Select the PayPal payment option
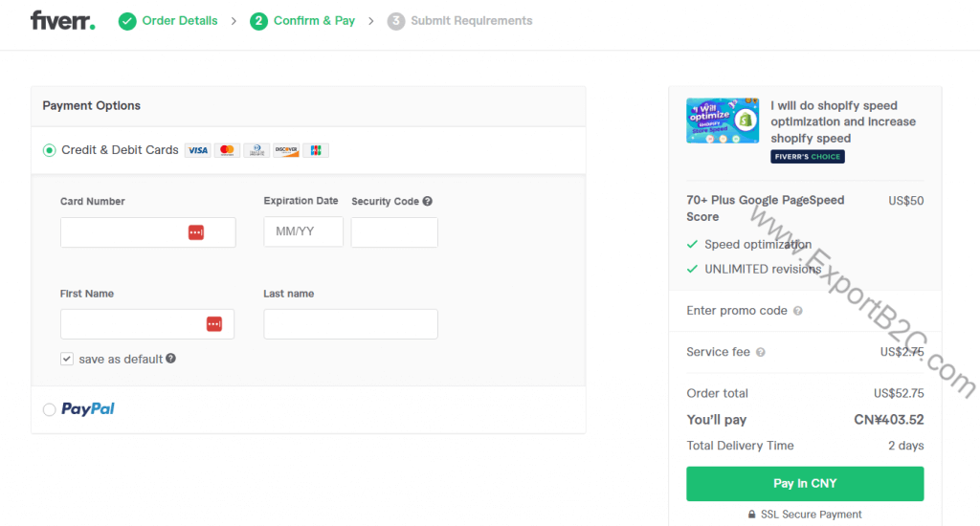Viewport: 980px width, 526px height. point(50,409)
